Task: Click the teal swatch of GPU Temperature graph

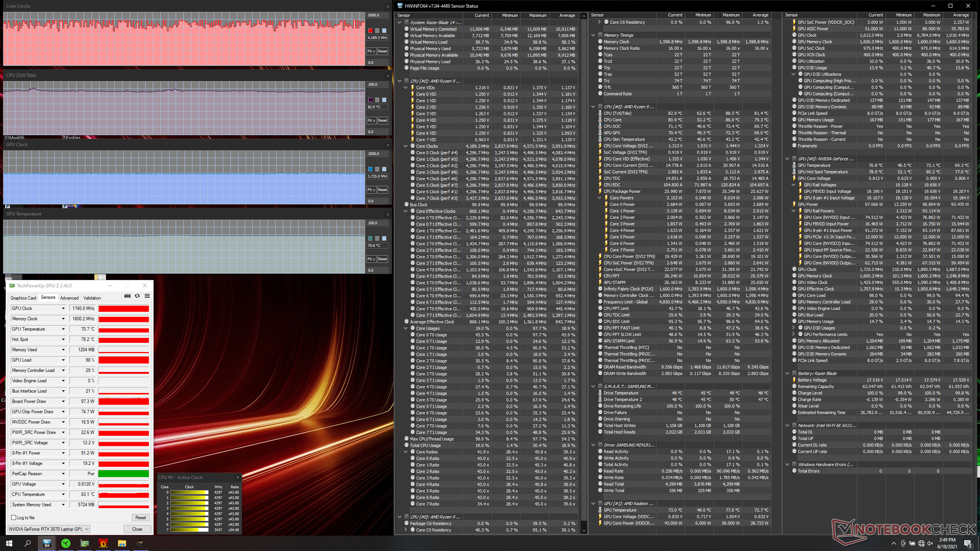Action: tap(371, 238)
